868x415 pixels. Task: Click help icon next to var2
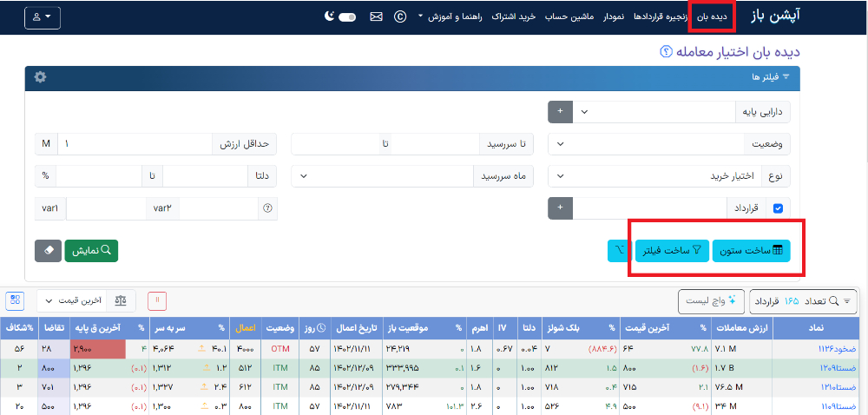tap(268, 208)
